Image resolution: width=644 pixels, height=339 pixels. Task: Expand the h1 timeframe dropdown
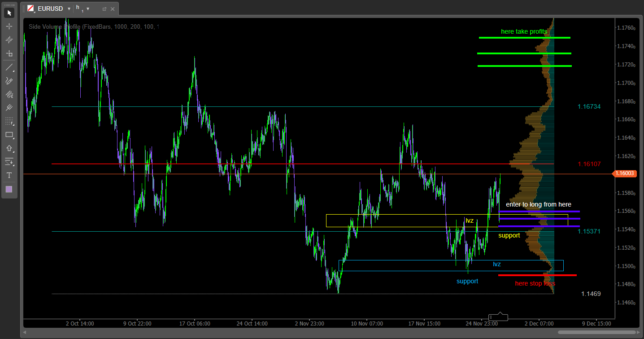[x=88, y=9]
